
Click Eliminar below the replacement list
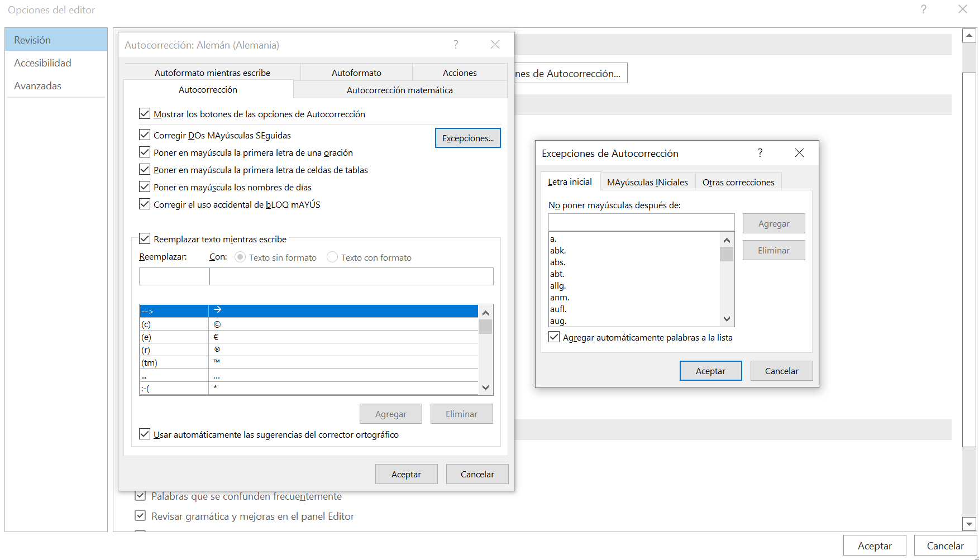[462, 414]
